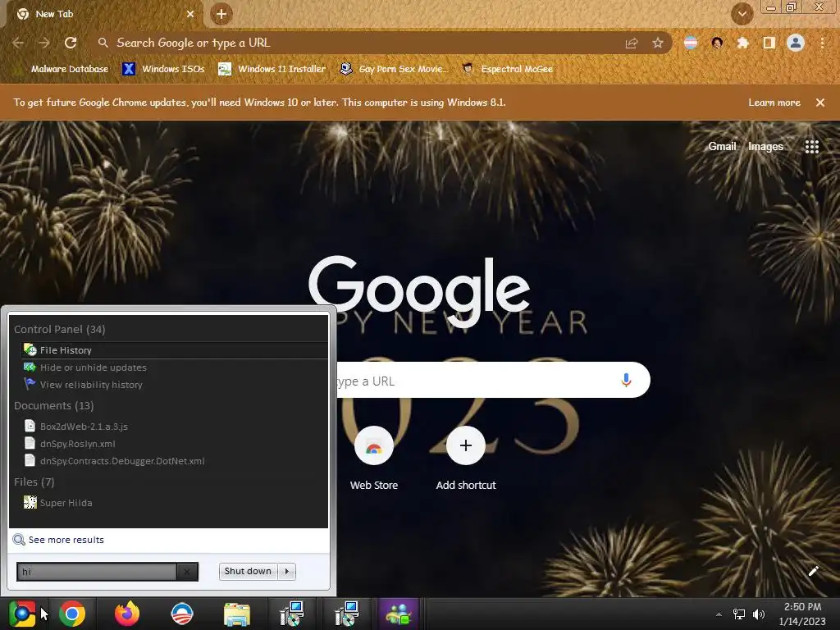
Task: Open the avatar face extension icon
Action: pos(717,43)
